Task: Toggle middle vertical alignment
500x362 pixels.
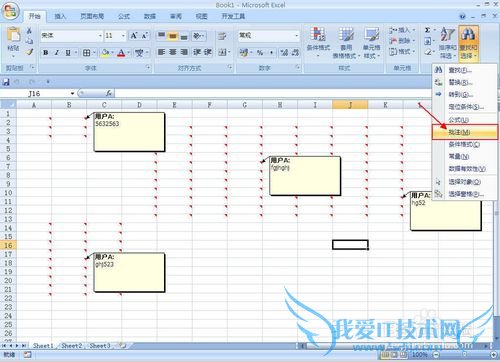Action: (x=172, y=35)
